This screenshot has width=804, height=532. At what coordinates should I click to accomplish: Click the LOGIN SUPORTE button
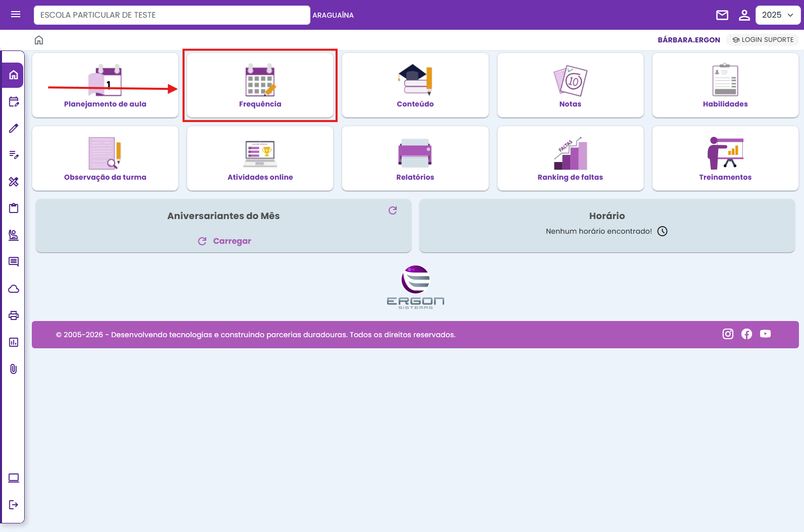(x=763, y=40)
